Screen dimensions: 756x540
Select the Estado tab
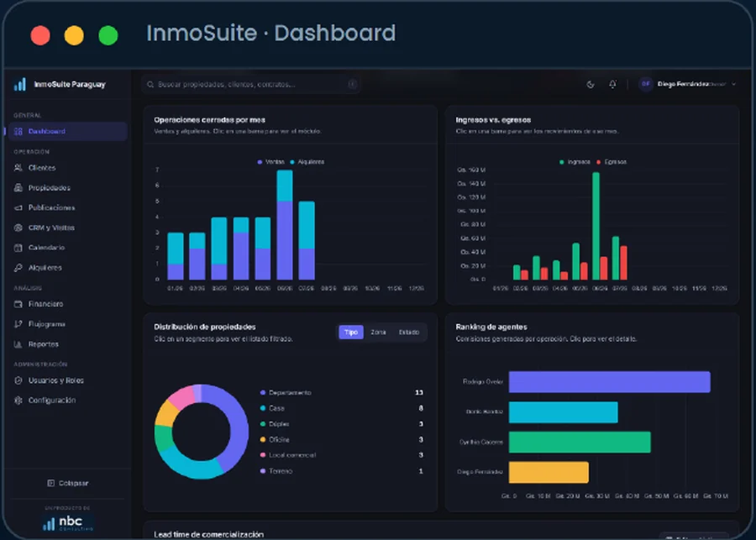[409, 333]
